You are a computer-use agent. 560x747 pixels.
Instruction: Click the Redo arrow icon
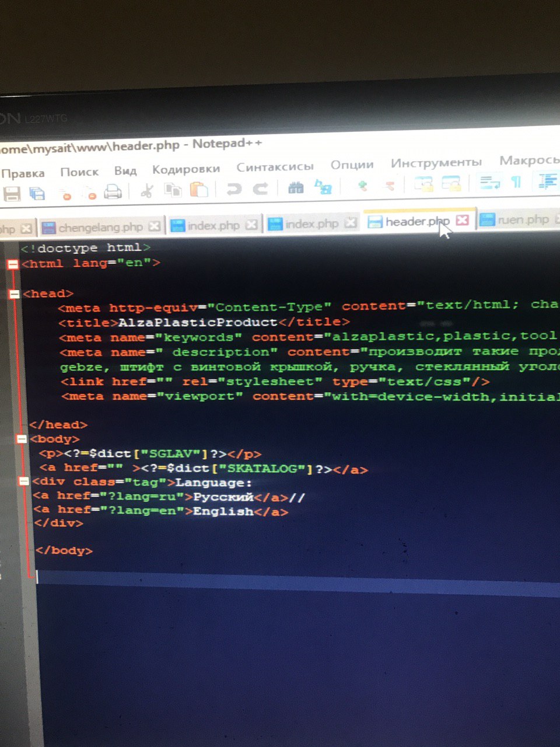260,188
